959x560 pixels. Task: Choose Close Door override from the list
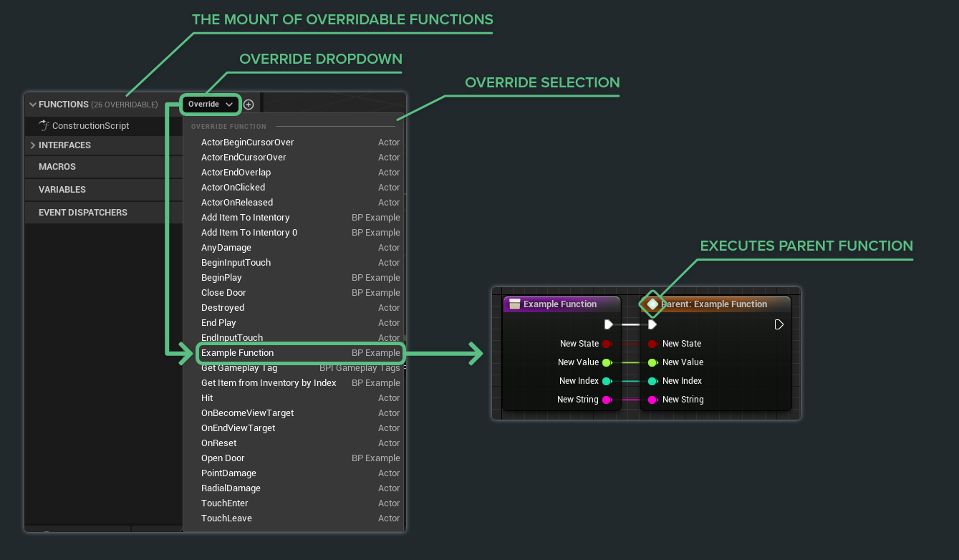[x=223, y=292]
